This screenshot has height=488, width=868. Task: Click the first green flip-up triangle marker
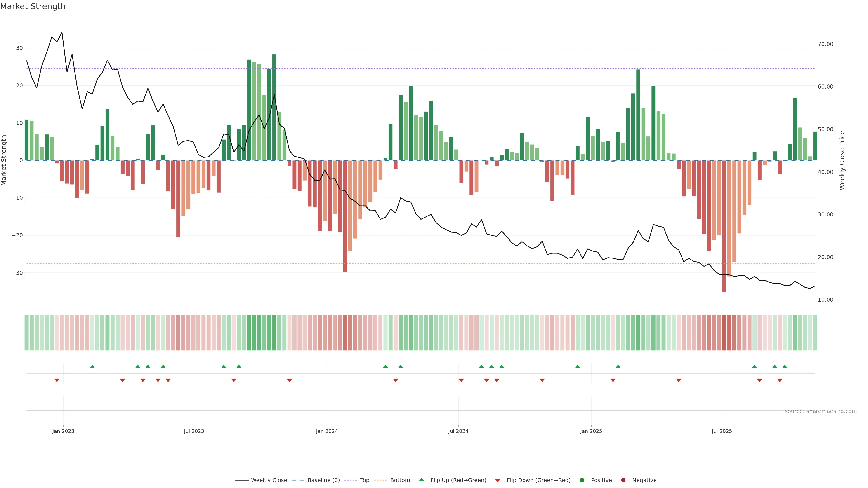[x=92, y=366]
